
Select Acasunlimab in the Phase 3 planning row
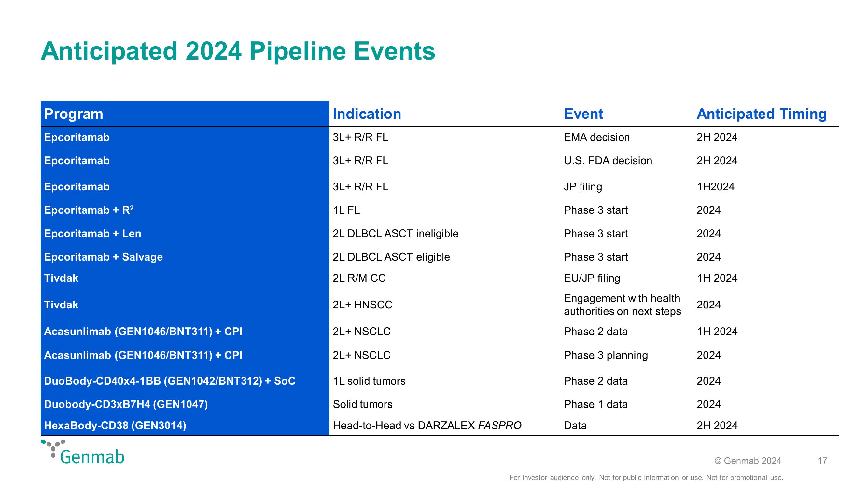click(x=143, y=355)
